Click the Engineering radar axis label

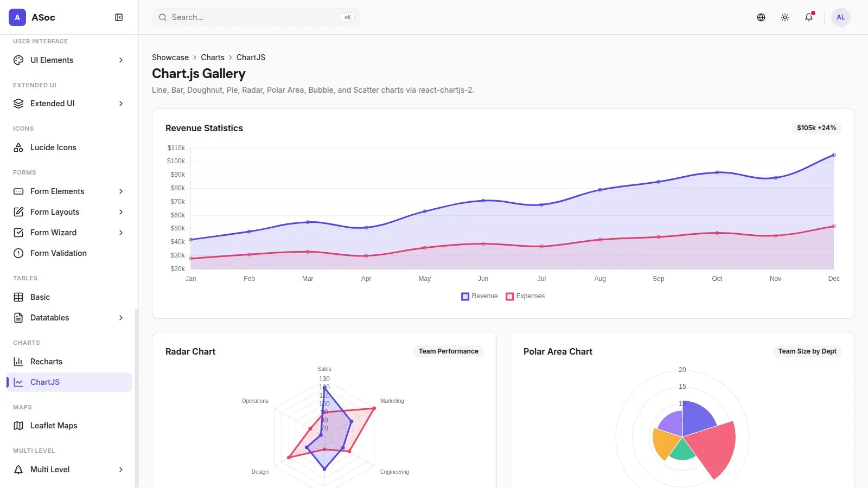(395, 472)
